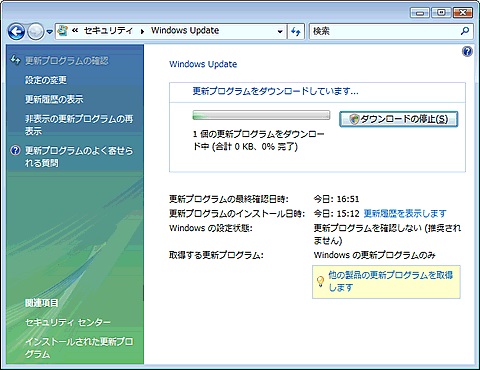Click ダウンロードの停止(S) button
The image size is (480, 370).
tap(399, 119)
